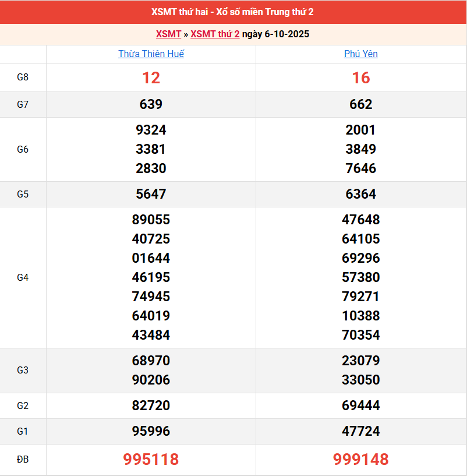This screenshot has height=476, width=467.
Task: Click the ĐB special prize 995118
Action: [151, 460]
